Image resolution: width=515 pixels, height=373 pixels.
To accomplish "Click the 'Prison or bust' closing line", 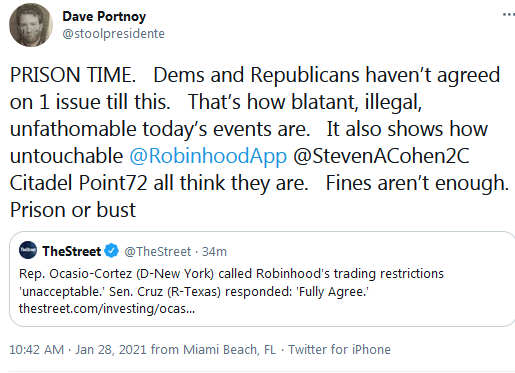I will pos(73,210).
